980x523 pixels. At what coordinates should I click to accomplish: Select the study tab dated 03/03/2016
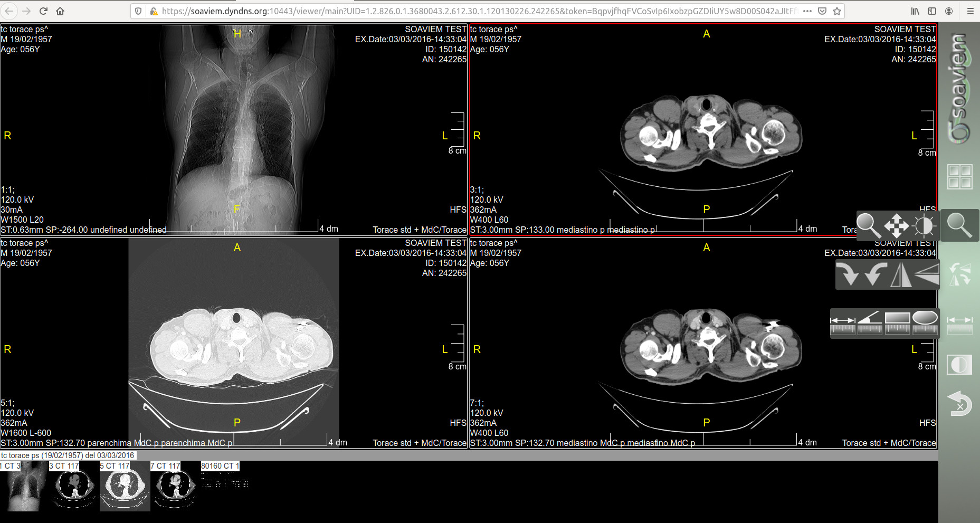68,455
